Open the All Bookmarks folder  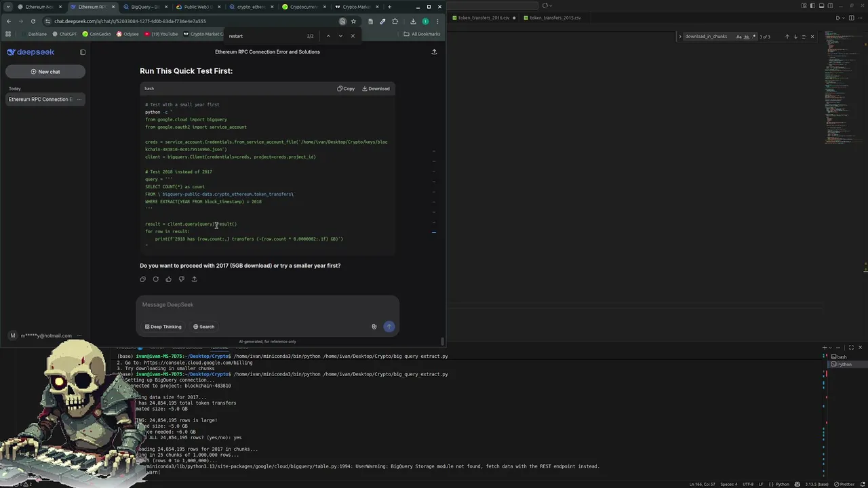coord(422,34)
